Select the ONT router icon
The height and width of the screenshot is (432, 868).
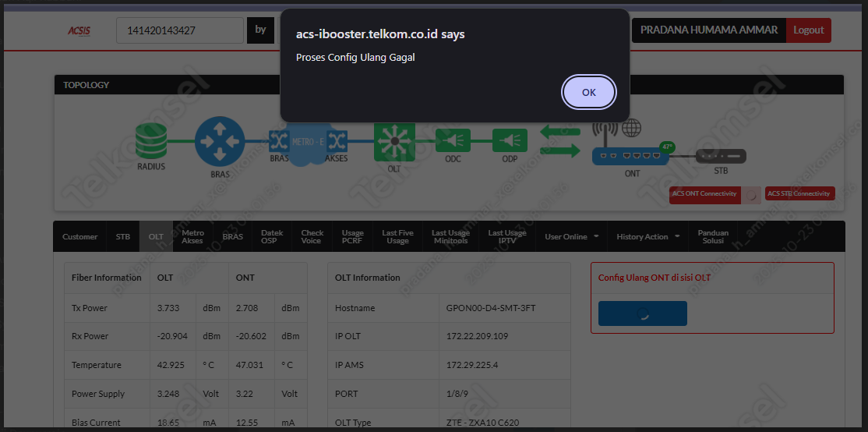click(x=630, y=156)
